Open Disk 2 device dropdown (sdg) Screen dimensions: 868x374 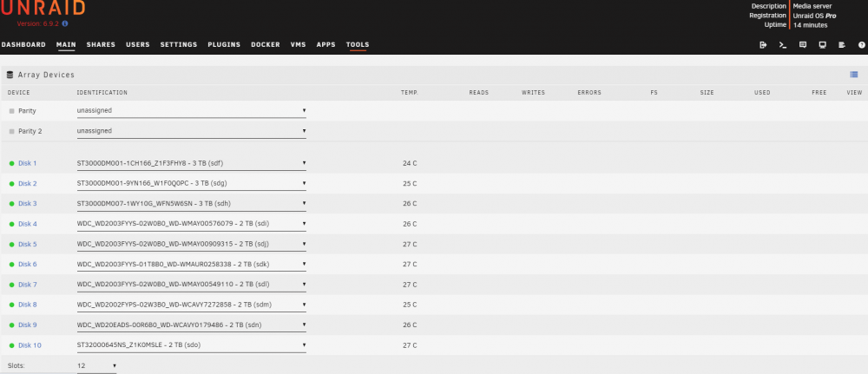click(192, 183)
